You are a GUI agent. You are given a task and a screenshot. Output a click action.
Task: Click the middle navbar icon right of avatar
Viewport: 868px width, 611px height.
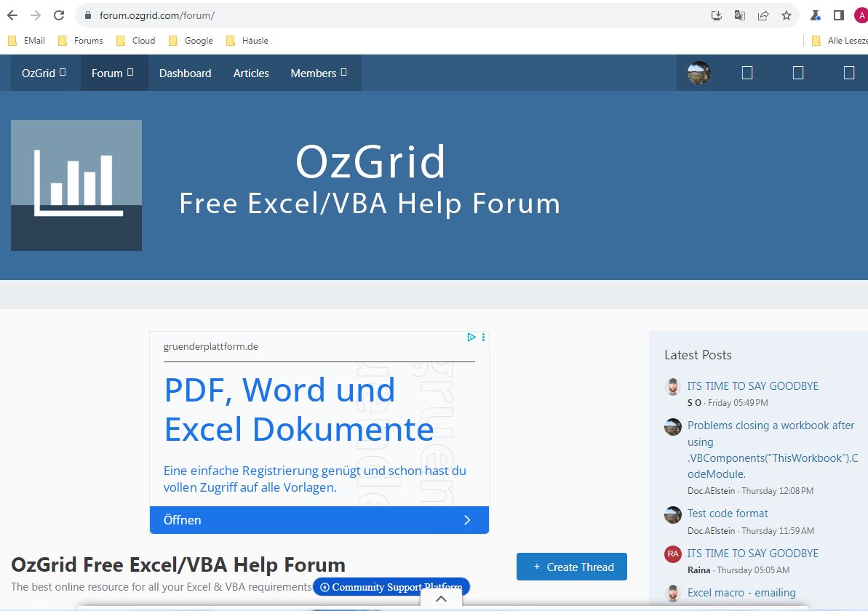pos(797,73)
